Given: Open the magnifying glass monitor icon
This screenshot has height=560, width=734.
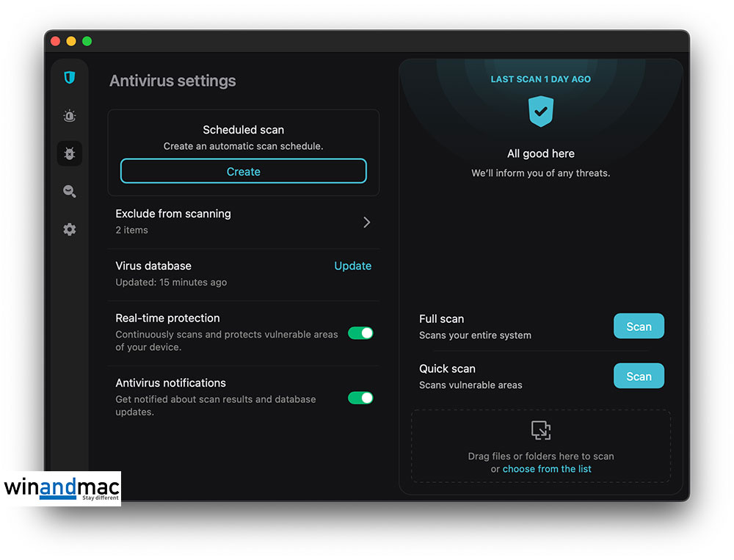Looking at the screenshot, I should tap(70, 192).
